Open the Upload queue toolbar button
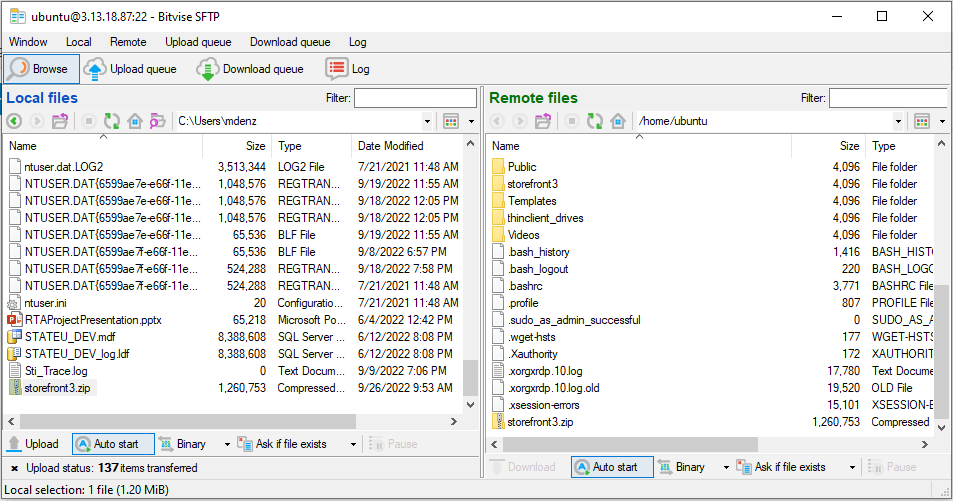This screenshot has width=953, height=501. pos(129,69)
